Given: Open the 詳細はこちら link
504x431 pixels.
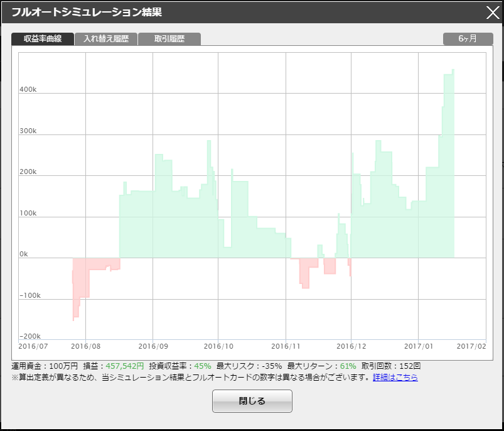Looking at the screenshot, I should (395, 377).
